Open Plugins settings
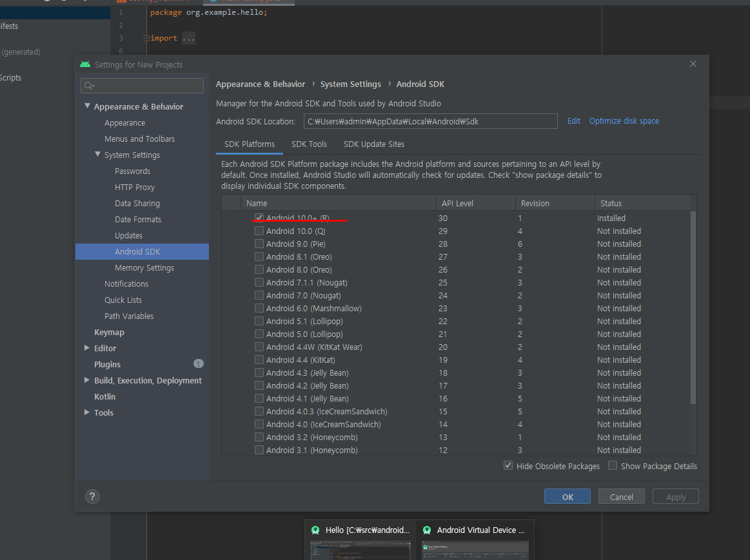Image resolution: width=750 pixels, height=560 pixels. (107, 364)
